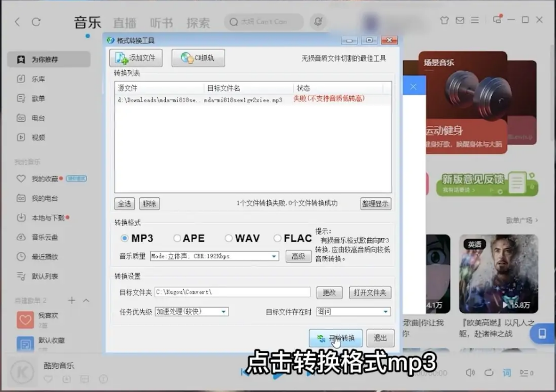Select the WAV format radio button

tap(229, 238)
